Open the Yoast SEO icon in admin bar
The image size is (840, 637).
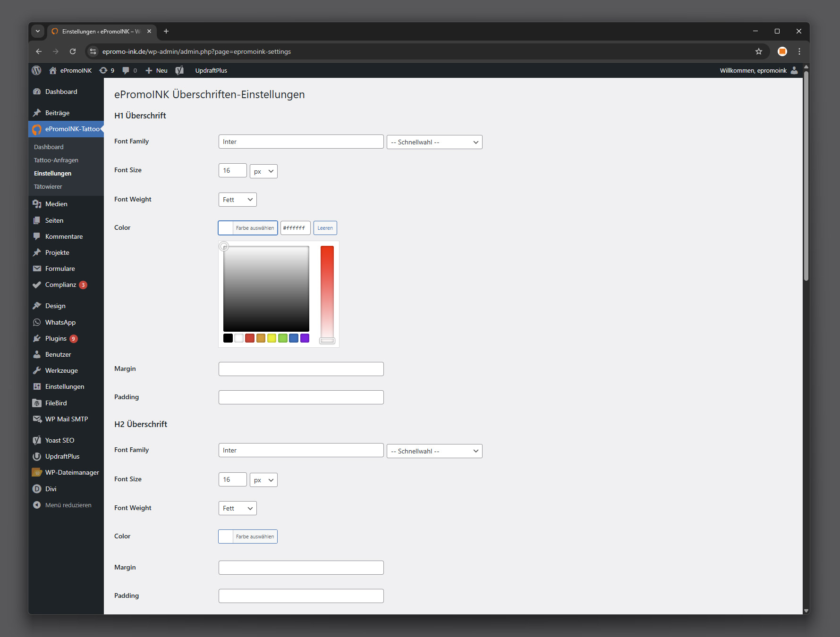[179, 70]
